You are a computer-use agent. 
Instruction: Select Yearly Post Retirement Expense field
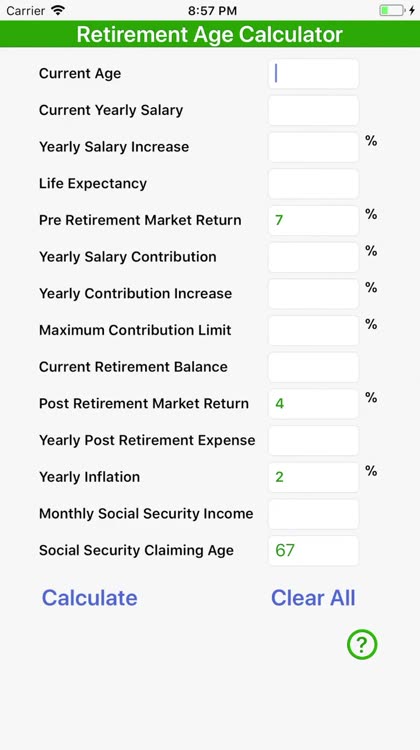tap(313, 441)
